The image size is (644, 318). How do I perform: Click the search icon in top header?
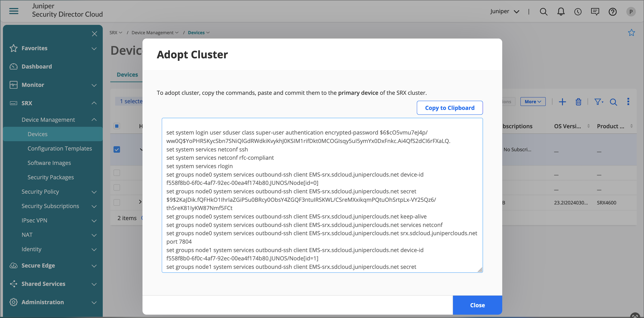pyautogui.click(x=543, y=12)
